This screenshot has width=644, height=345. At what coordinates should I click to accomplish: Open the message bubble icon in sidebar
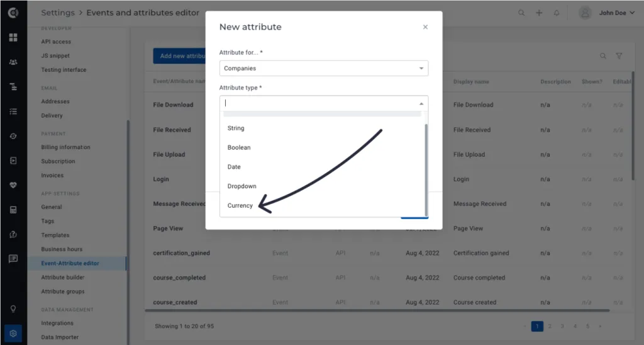(x=13, y=259)
